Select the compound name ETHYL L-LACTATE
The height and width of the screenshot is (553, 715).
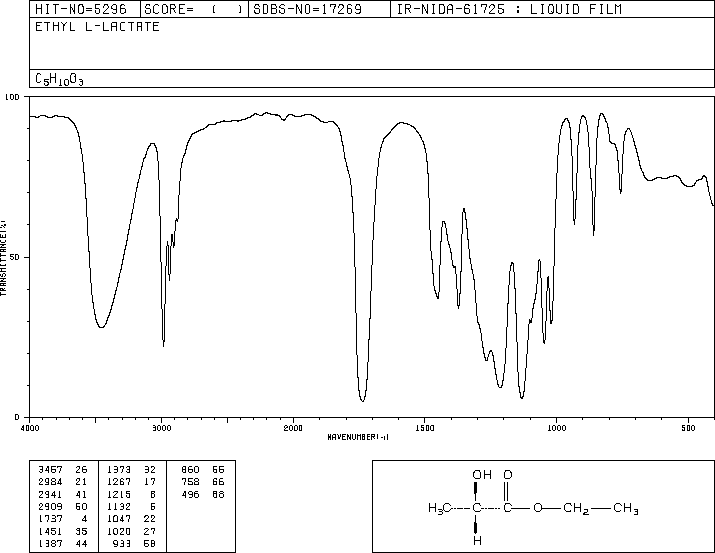(x=97, y=27)
